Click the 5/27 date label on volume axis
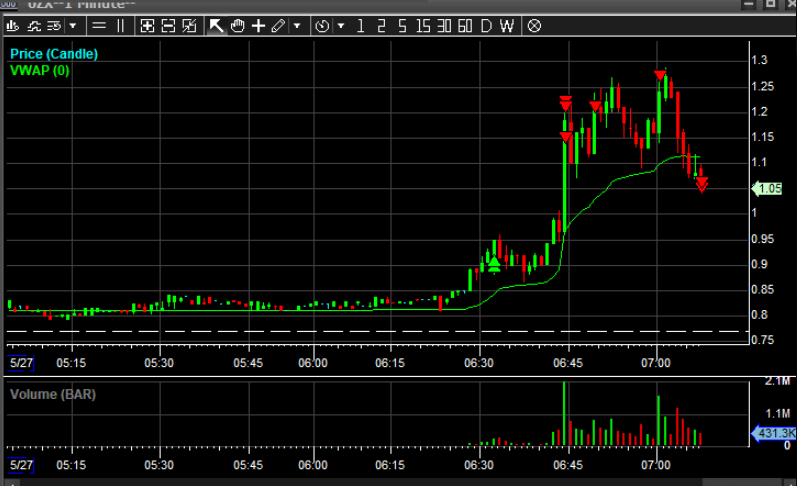 (x=21, y=465)
